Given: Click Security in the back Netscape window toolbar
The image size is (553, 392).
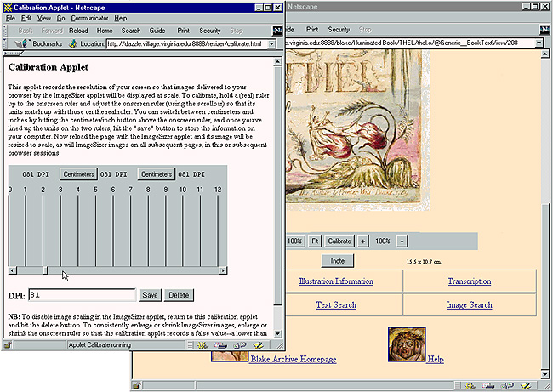Looking at the screenshot, I should [339, 30].
